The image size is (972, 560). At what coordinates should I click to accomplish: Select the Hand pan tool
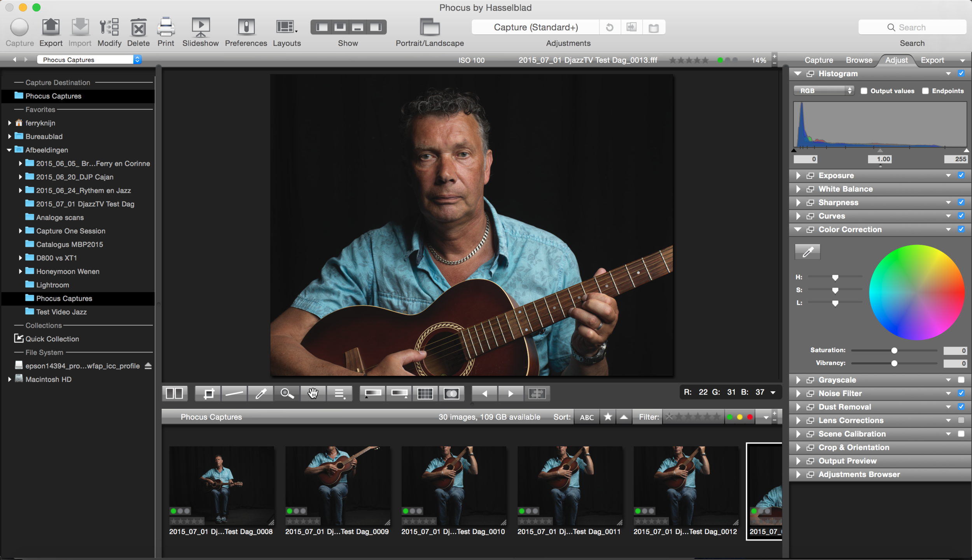(313, 393)
